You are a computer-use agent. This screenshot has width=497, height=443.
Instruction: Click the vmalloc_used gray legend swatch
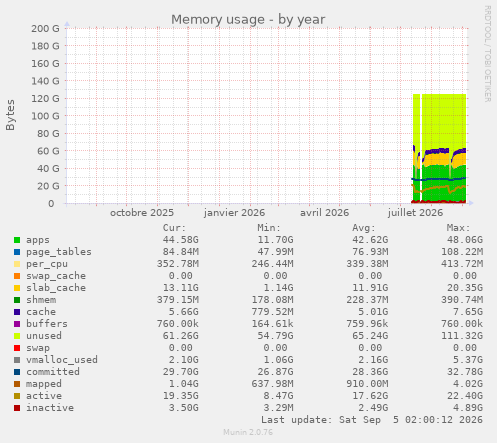(x=17, y=360)
